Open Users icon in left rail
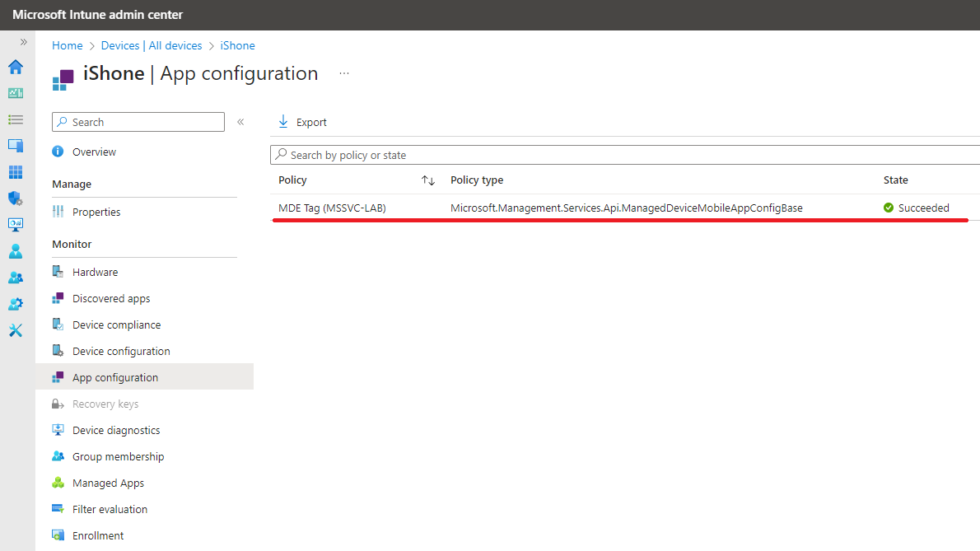 (x=16, y=251)
